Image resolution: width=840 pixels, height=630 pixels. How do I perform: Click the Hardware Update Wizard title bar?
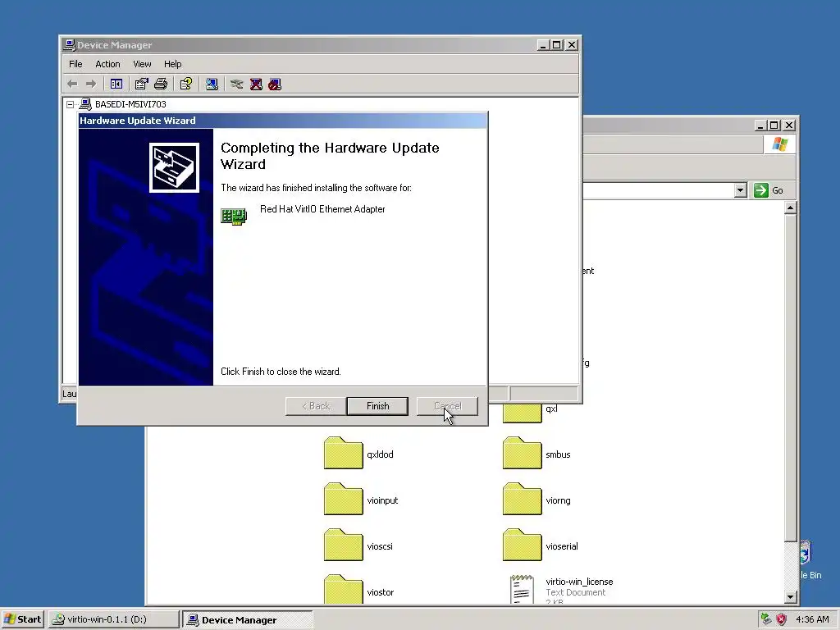point(282,121)
